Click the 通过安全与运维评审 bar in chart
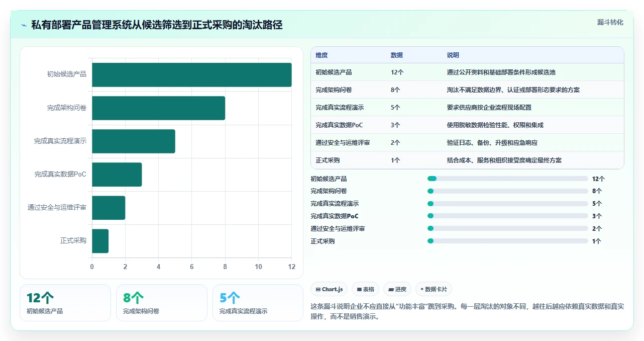Image resolution: width=644 pixels, height=341 pixels. tap(109, 208)
